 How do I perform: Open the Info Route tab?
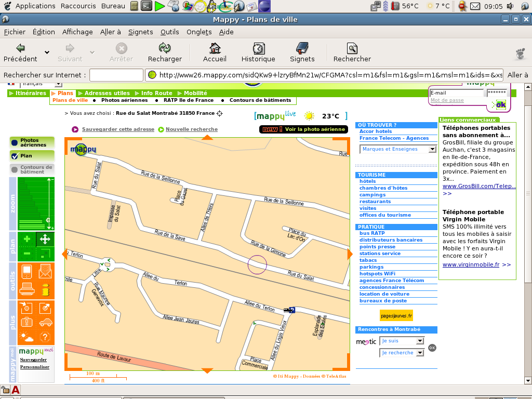tap(154, 93)
